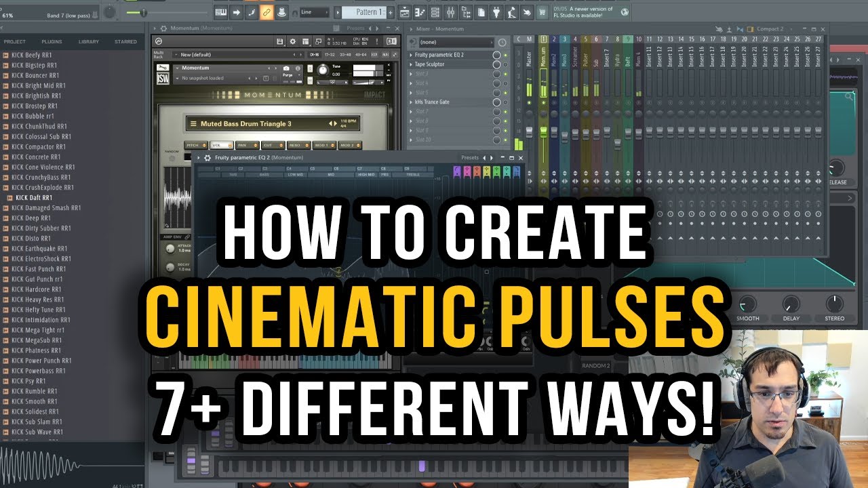
Task: Click the PAN button in Momentum
Action: pos(248,145)
